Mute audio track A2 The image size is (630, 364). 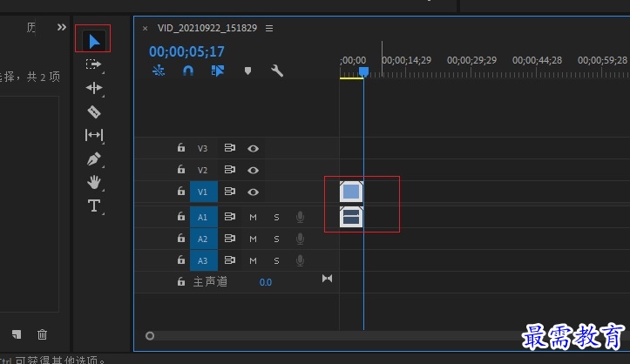(253, 239)
